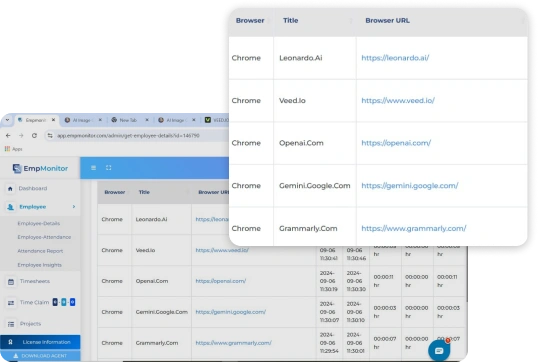Open www.grammarly.com link in enlarged overlay

click(414, 229)
